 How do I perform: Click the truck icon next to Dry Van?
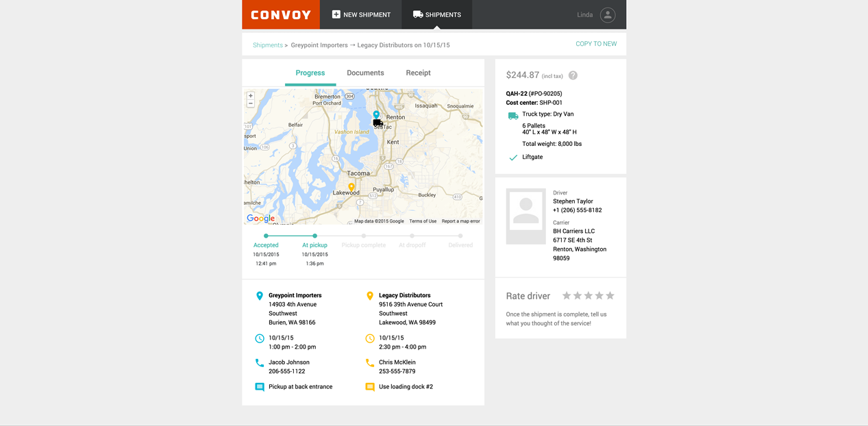click(512, 114)
